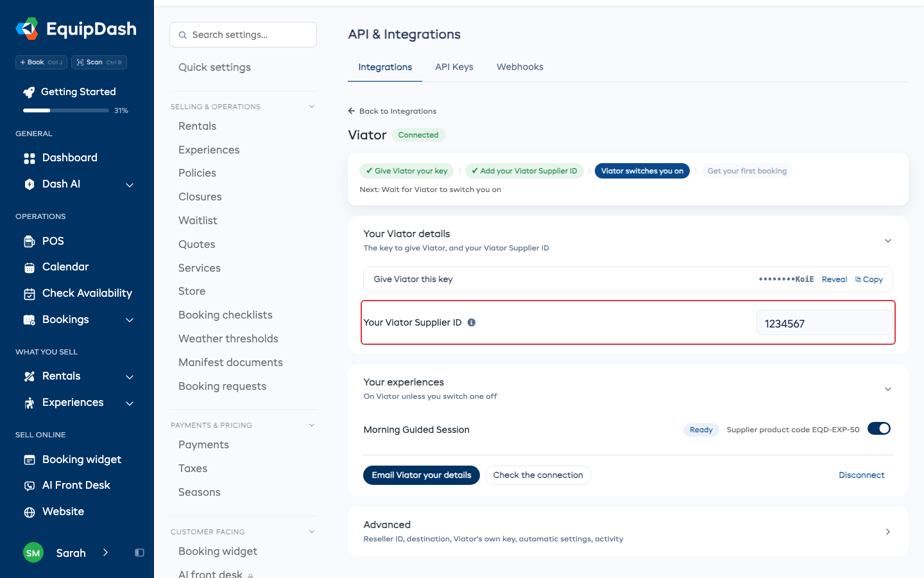The height and width of the screenshot is (578, 924).
Task: Click the AI Front Desk icon
Action: point(30,486)
